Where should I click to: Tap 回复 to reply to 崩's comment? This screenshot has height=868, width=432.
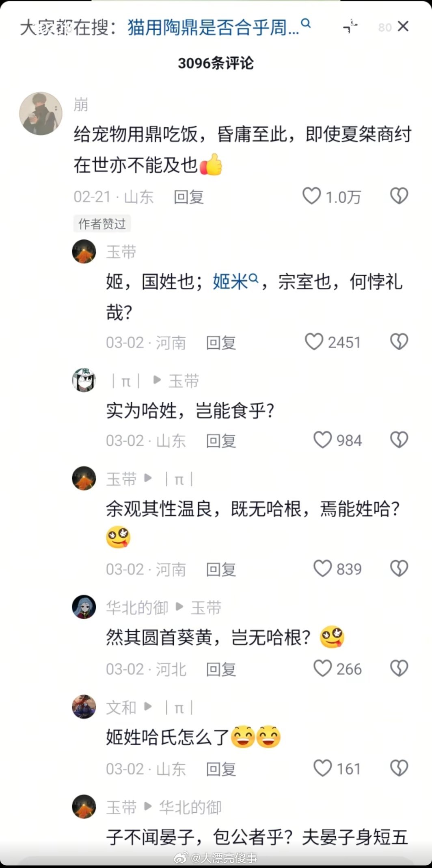189,197
